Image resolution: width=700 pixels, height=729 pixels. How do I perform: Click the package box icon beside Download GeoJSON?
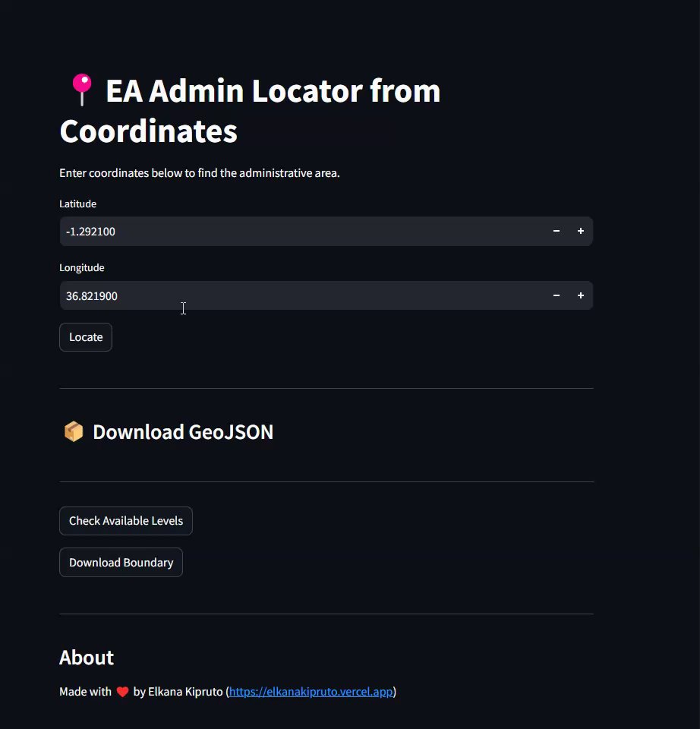[74, 432]
